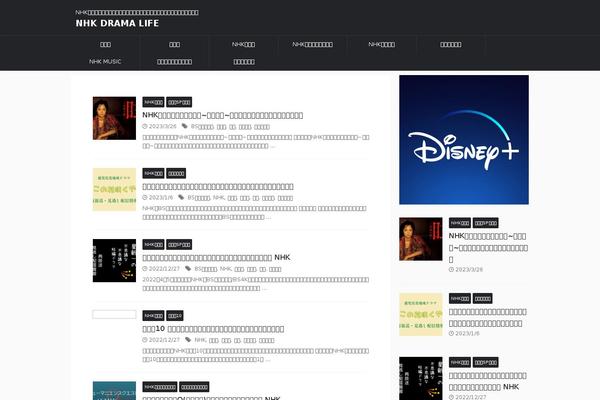
Task: Click 'NHK' category badge above teal thumbnail article
Action: click(160, 387)
